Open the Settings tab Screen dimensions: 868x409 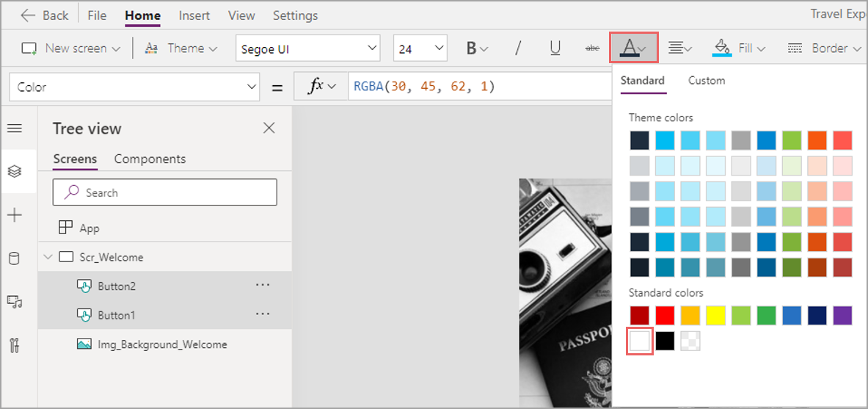click(296, 15)
